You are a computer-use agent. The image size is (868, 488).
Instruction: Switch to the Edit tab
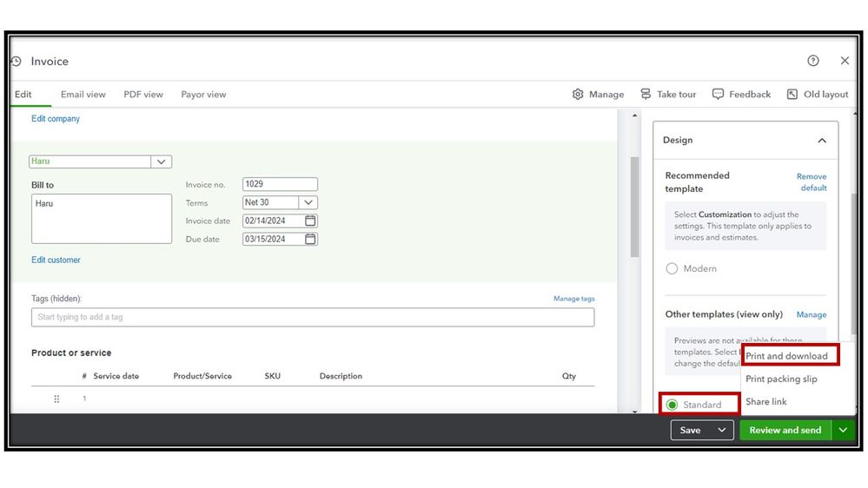(23, 95)
